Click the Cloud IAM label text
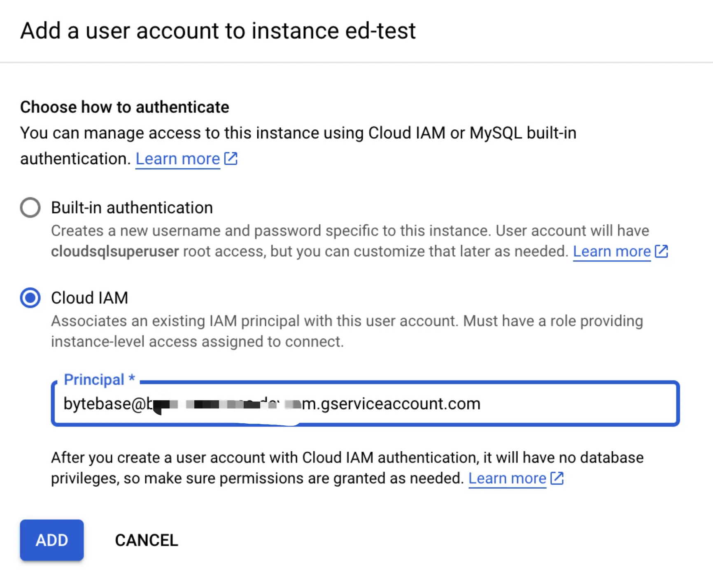Viewport: 713px width, 588px height. point(90,298)
